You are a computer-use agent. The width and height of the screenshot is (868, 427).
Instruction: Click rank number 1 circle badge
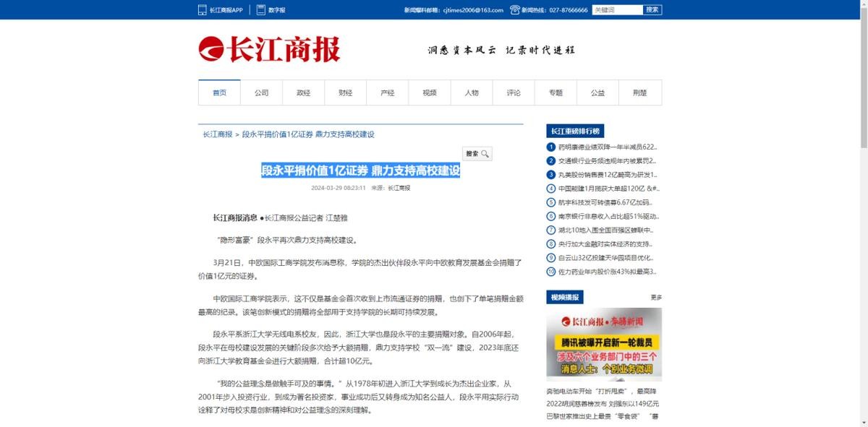(551, 147)
